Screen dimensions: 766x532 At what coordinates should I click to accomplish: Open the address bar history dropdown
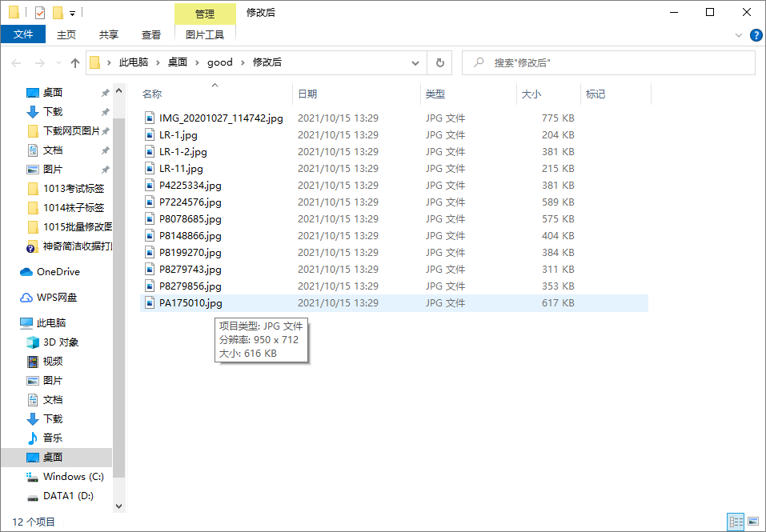click(x=415, y=63)
